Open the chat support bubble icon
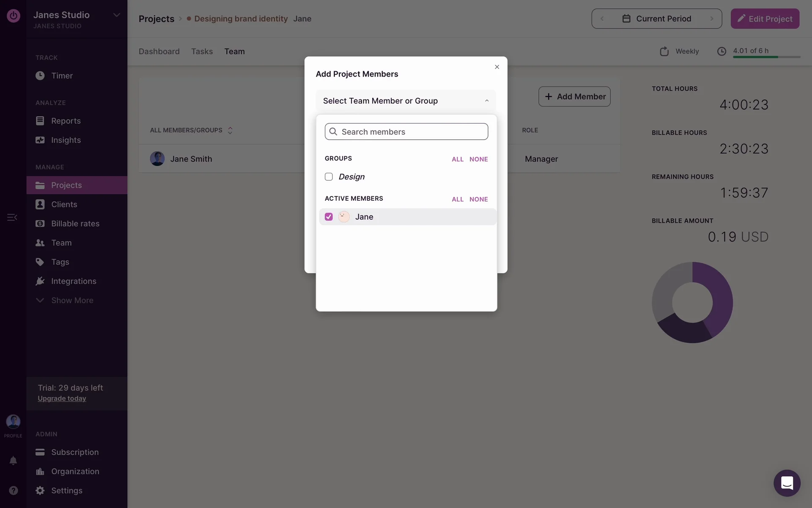Screen dimensions: 812x508 click(x=787, y=483)
